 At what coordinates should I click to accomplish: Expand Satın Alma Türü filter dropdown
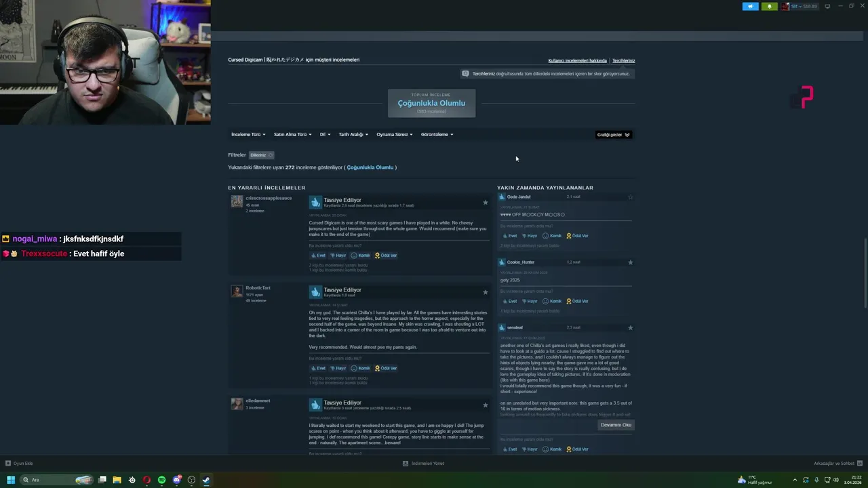(292, 134)
